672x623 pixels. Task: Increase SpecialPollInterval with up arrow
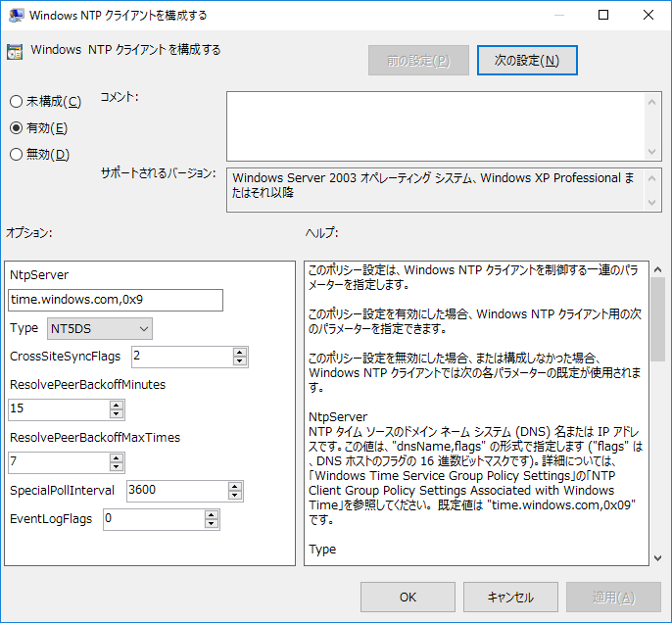235,486
